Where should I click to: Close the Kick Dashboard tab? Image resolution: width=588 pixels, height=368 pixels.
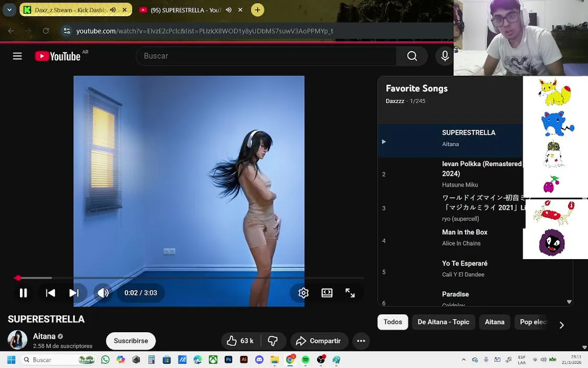click(x=125, y=10)
